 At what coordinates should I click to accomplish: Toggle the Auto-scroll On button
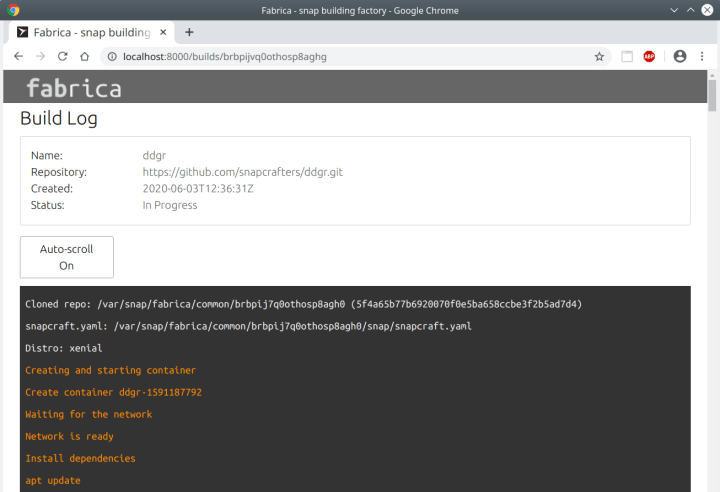67,257
